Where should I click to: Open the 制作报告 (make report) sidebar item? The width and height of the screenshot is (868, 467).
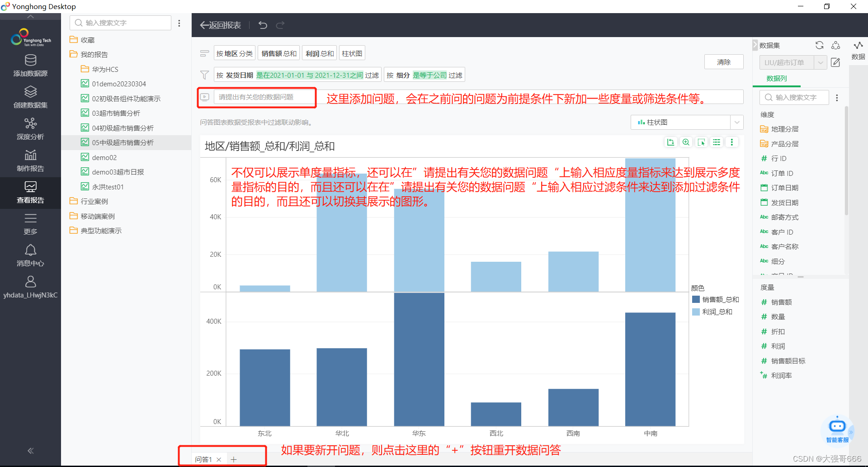(x=30, y=160)
